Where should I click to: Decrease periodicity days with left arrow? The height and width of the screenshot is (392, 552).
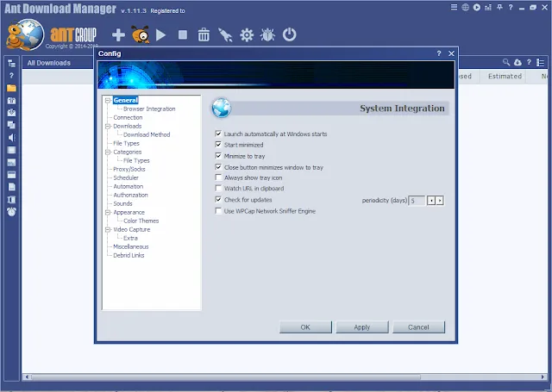(431, 201)
